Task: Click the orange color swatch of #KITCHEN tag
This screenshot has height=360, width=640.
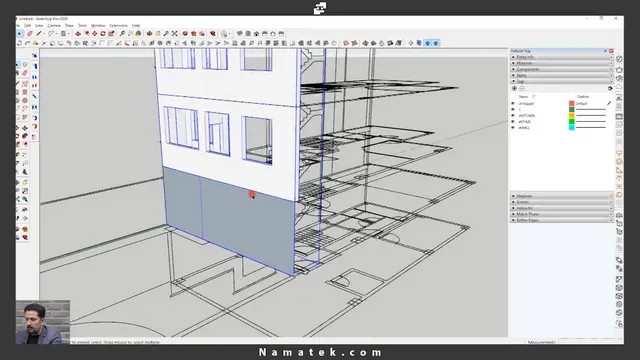Action: tap(571, 116)
